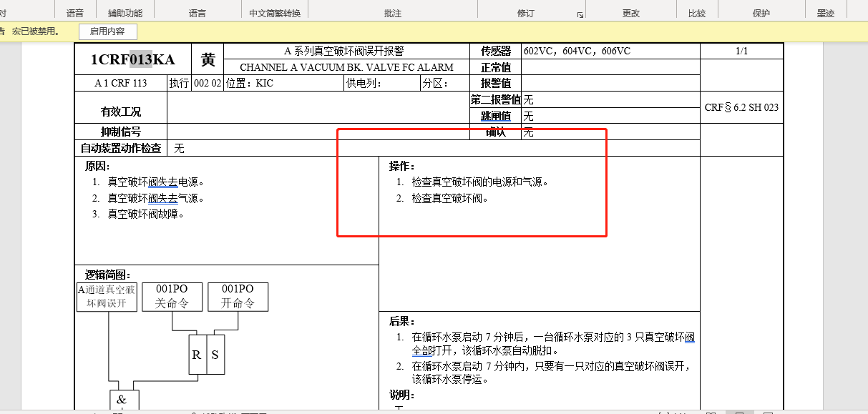Viewport: 868px width, 414px height.
Task: Click the S box in logic diagram
Action: click(215, 355)
